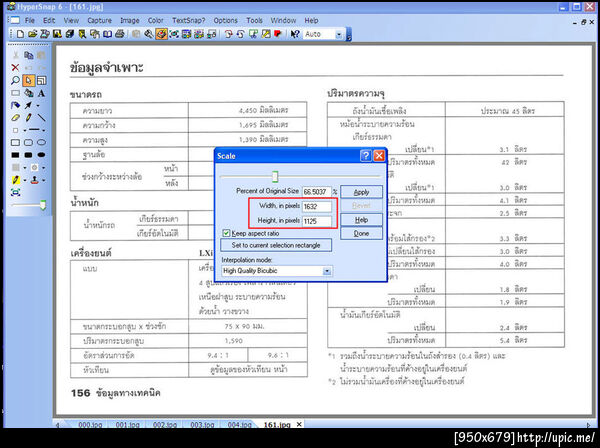Switch to the 000.jpg tab
600x448 pixels.
click(90, 424)
